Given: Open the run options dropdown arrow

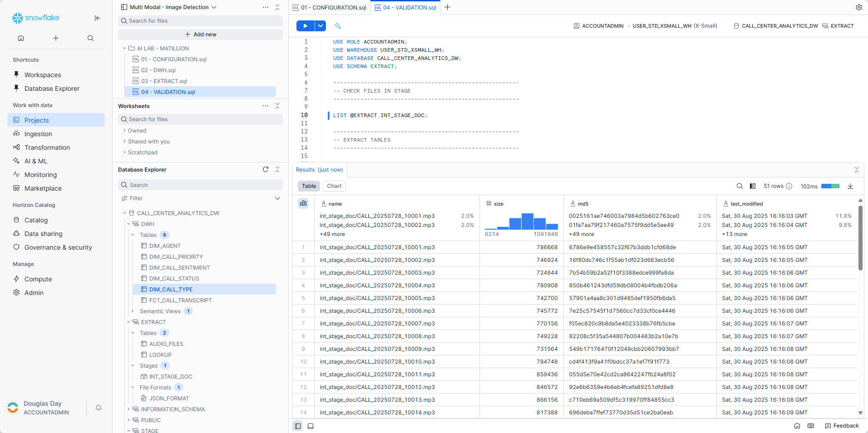Looking at the screenshot, I should click(x=321, y=26).
